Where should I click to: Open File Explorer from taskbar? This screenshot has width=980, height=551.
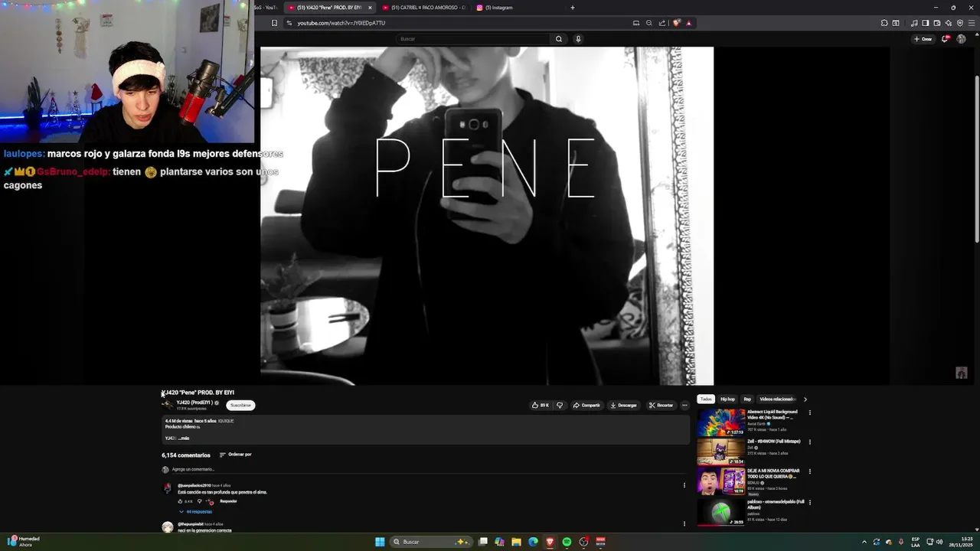[516, 542]
